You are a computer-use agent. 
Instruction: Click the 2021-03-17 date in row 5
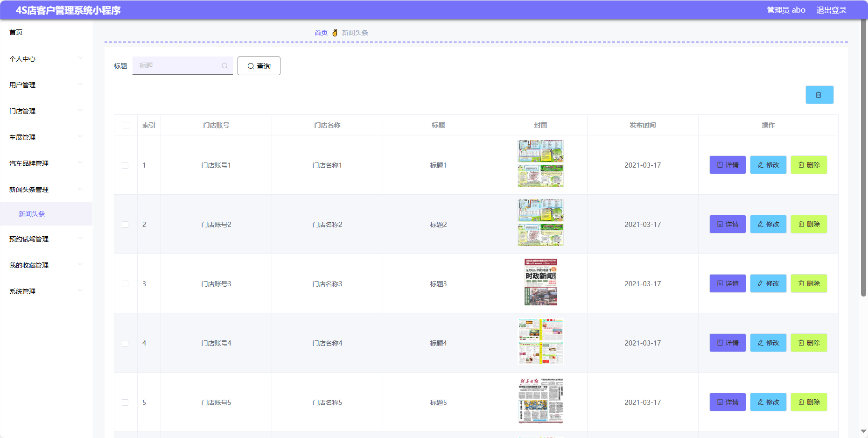point(643,403)
